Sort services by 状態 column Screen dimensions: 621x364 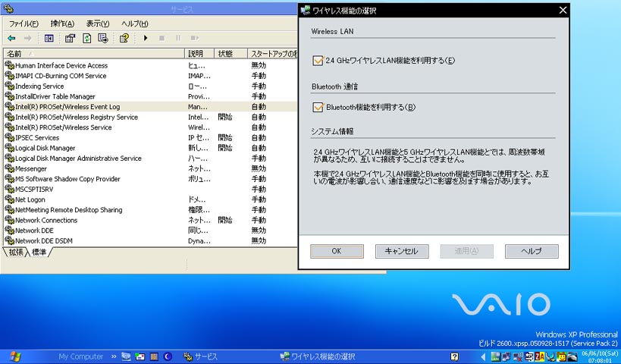coord(231,54)
